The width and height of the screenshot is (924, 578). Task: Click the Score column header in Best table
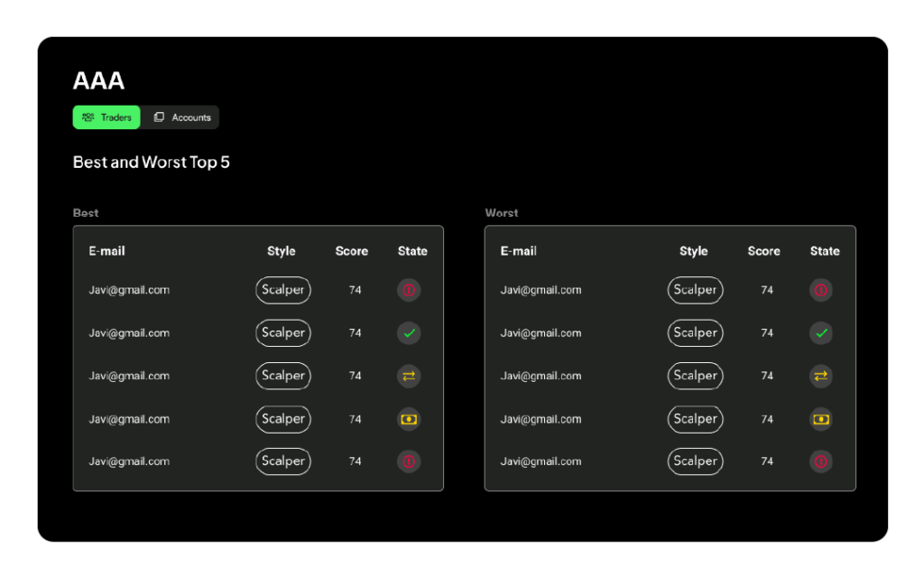pos(352,251)
